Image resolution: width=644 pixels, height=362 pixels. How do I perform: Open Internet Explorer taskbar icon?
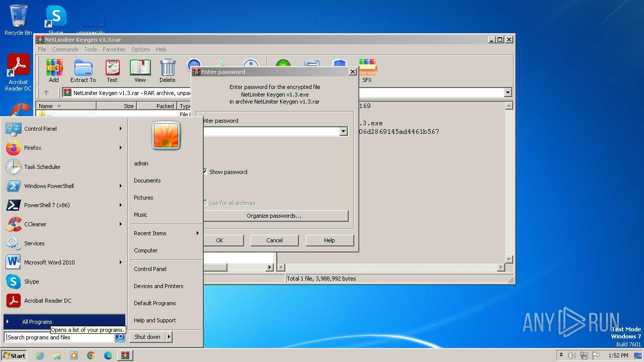(40, 355)
